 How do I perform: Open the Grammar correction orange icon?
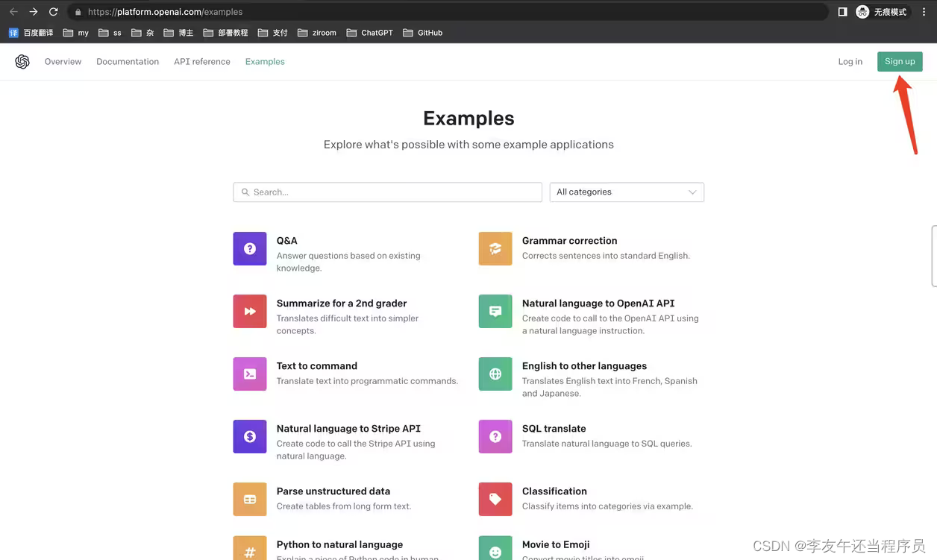pyautogui.click(x=495, y=249)
